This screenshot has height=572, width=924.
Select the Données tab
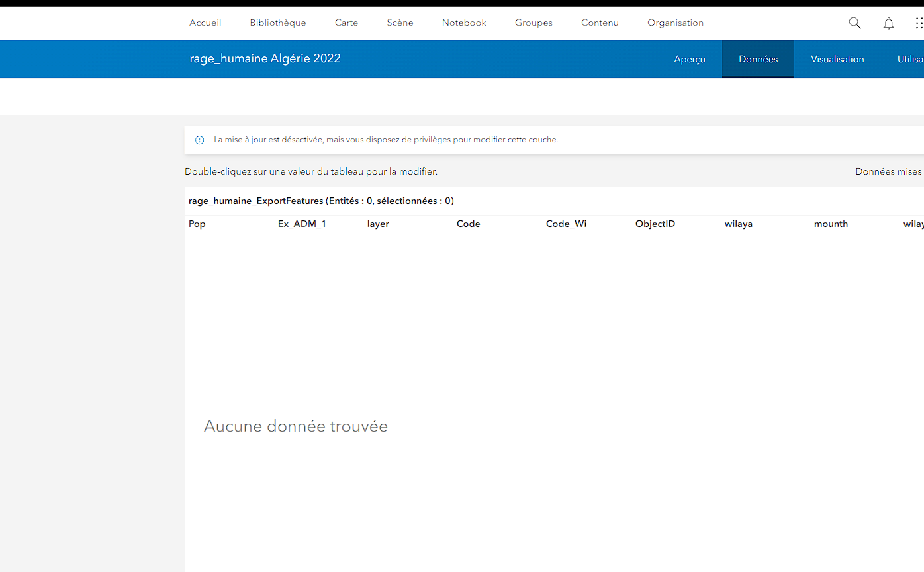pos(758,59)
